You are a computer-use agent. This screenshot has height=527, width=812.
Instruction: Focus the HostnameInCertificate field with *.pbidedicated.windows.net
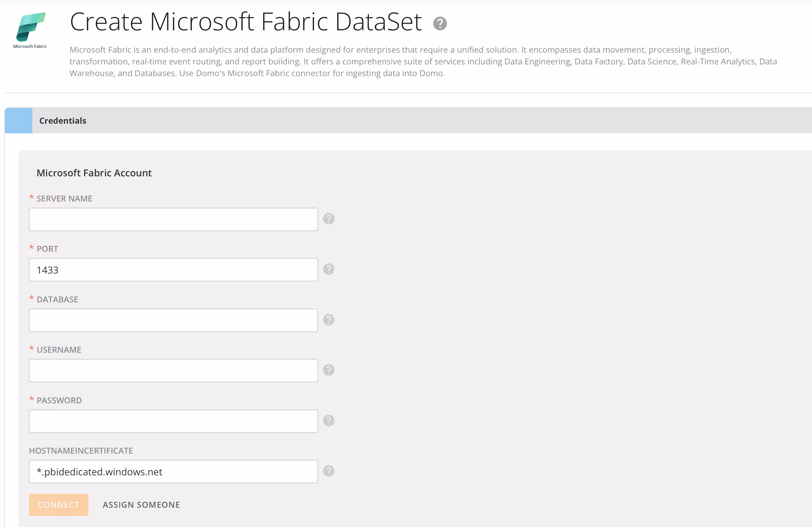174,472
